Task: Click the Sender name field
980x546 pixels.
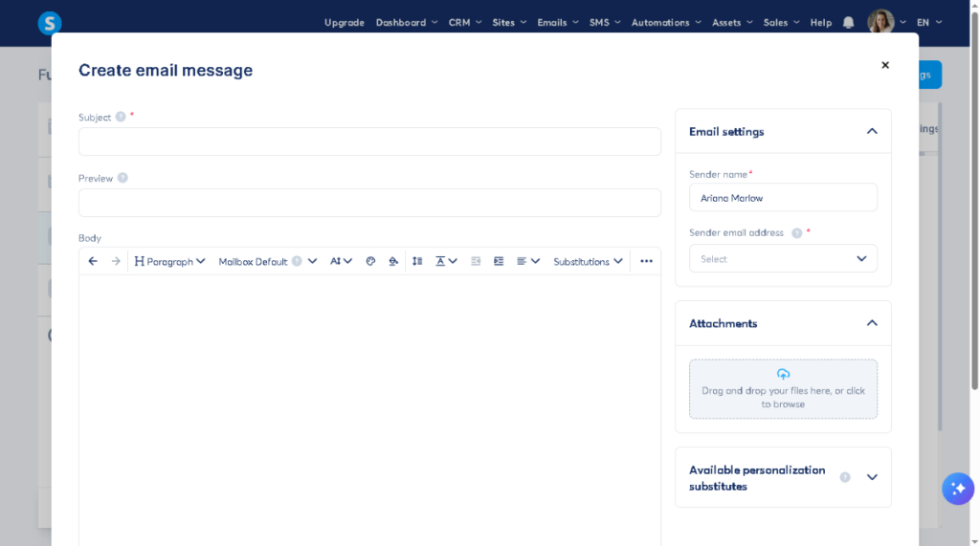Action: (x=783, y=197)
